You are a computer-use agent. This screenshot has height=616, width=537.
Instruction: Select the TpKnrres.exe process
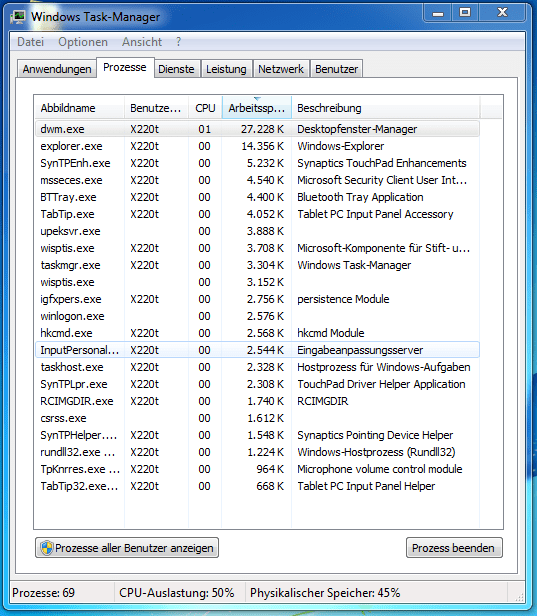(257, 469)
